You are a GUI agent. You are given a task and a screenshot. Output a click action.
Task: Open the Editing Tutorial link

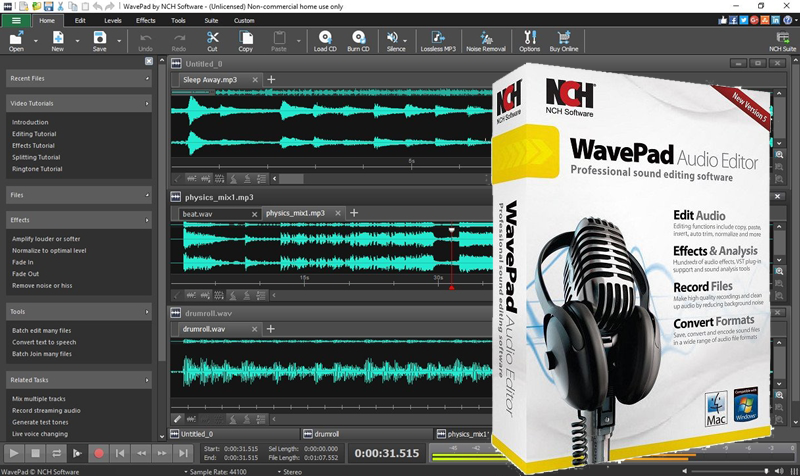pyautogui.click(x=34, y=134)
